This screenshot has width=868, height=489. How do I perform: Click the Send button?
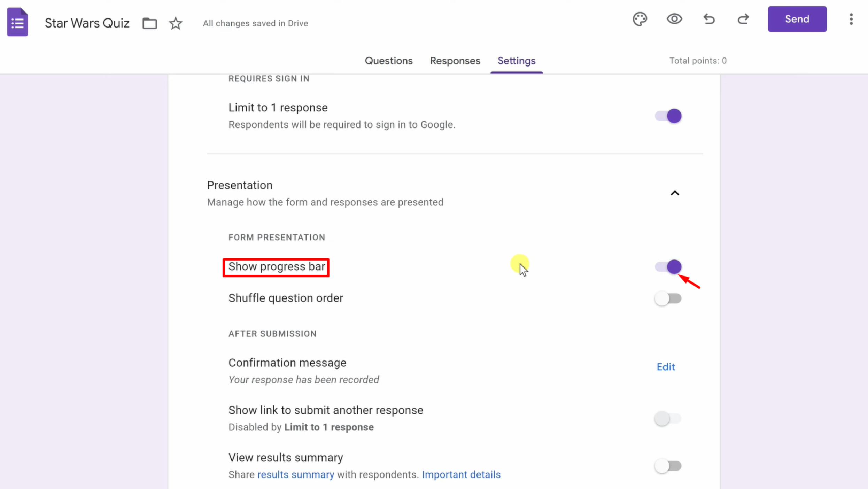[x=797, y=19]
